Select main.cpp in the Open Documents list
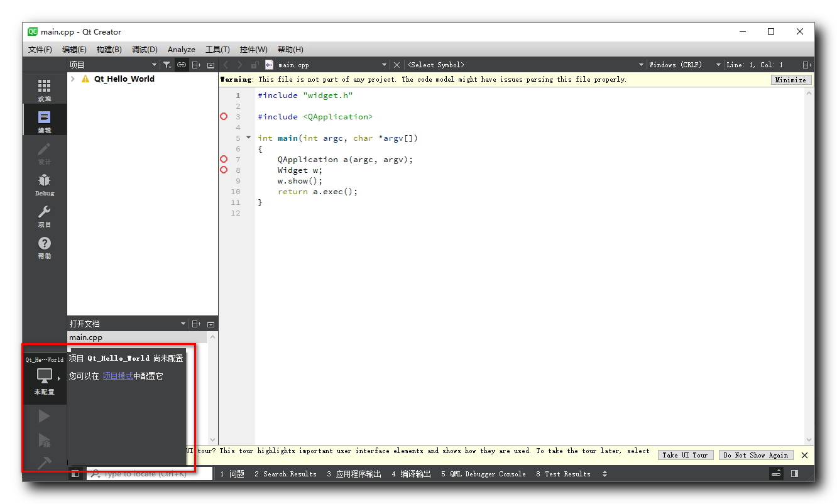Screen dimensions: 837x504 [137, 337]
